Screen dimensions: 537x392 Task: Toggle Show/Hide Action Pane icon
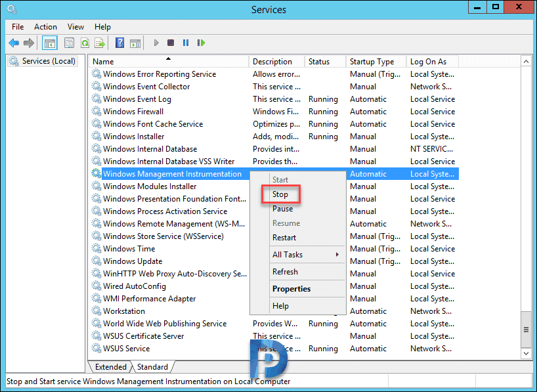[135, 43]
